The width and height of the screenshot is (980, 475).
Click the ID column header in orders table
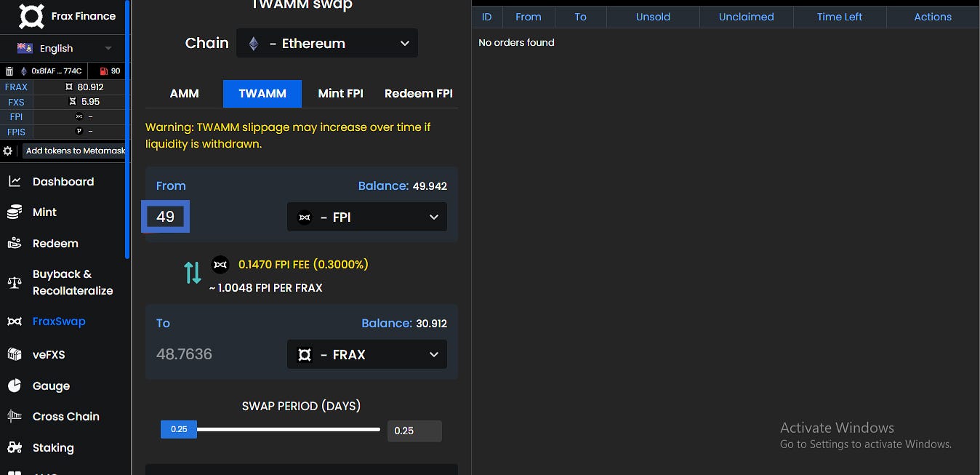point(487,17)
